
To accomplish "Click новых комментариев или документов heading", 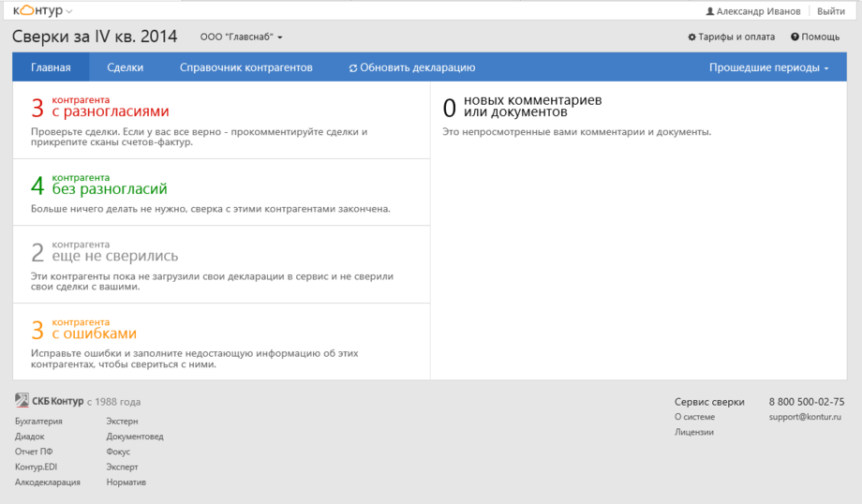I will 533,106.
